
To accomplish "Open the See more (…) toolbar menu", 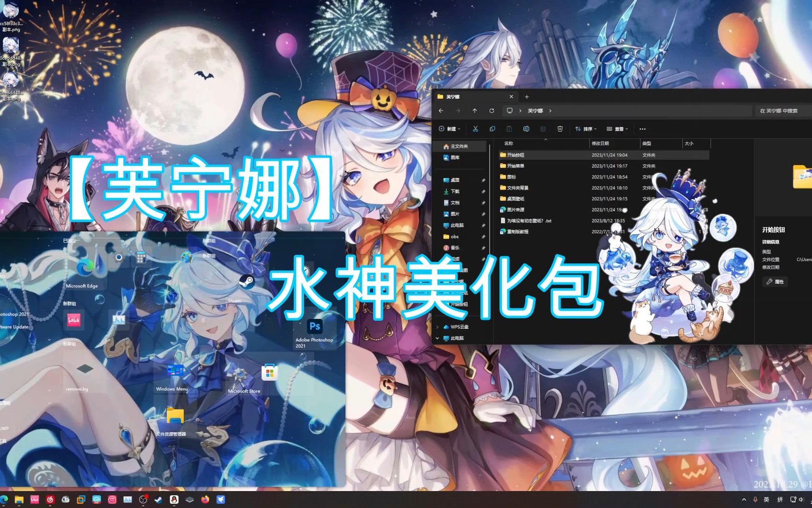I will 642,129.
